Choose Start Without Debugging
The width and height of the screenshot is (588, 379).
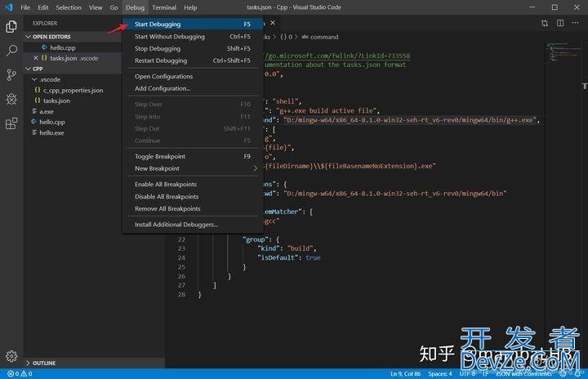[x=193, y=37]
